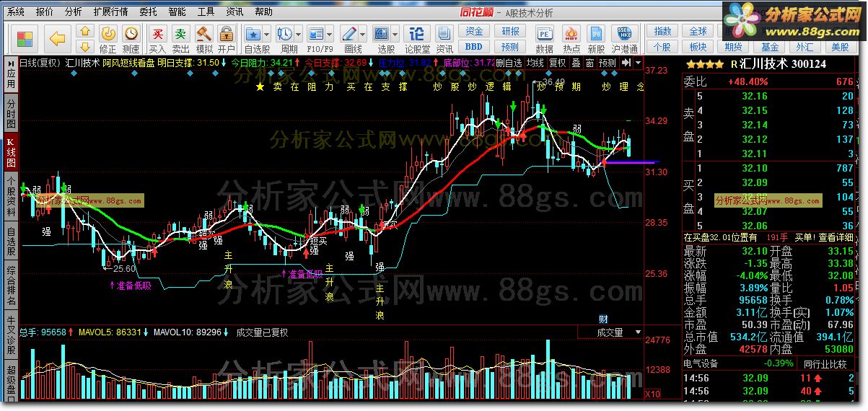Toggle the 预测 option in chart header

click(608, 63)
